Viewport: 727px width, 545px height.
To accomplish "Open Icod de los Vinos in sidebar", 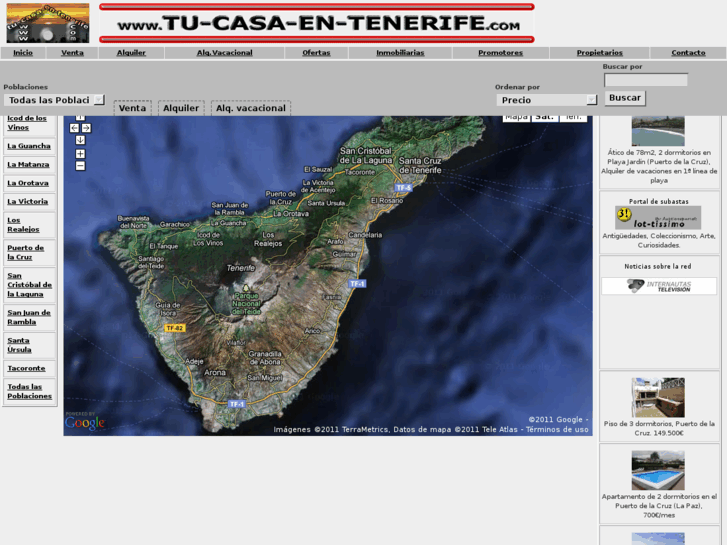I will click(x=27, y=122).
